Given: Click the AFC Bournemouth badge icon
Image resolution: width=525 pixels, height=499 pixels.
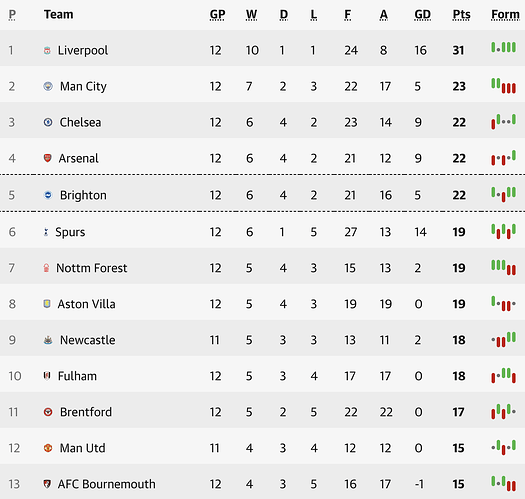Looking at the screenshot, I should click(x=47, y=484).
